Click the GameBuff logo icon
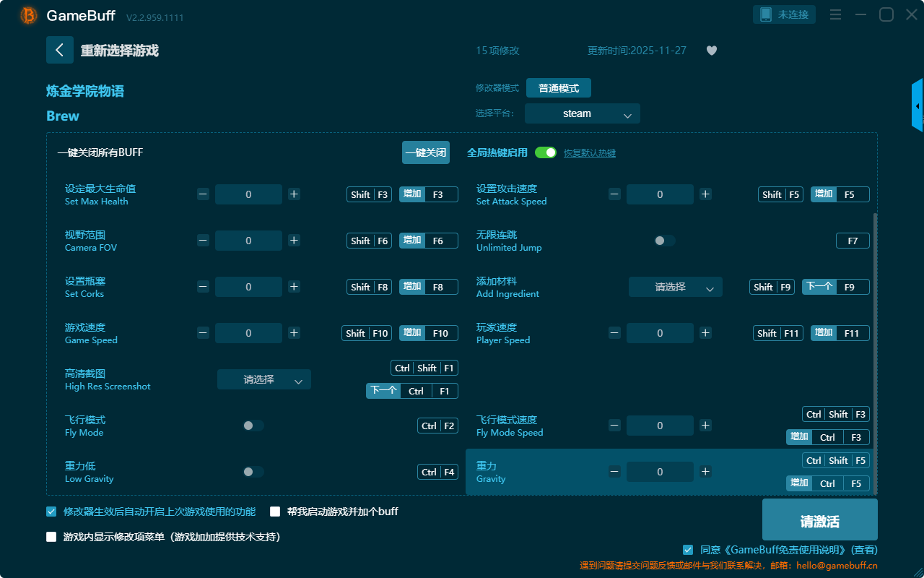This screenshot has height=578, width=924. 29,15
